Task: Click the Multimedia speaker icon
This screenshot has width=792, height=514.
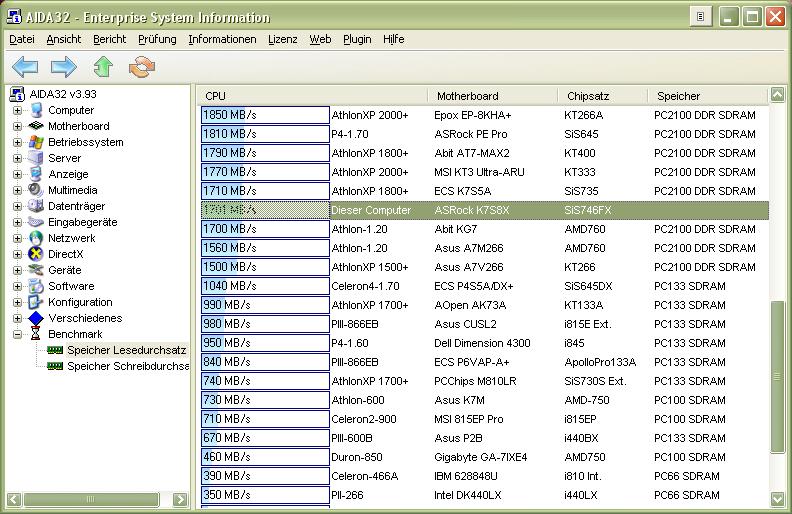Action: click(36, 190)
